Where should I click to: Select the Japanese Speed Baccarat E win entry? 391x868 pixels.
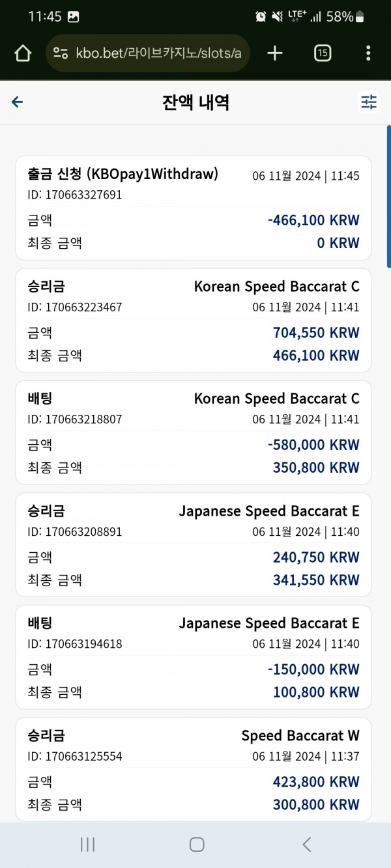pyautogui.click(x=194, y=545)
